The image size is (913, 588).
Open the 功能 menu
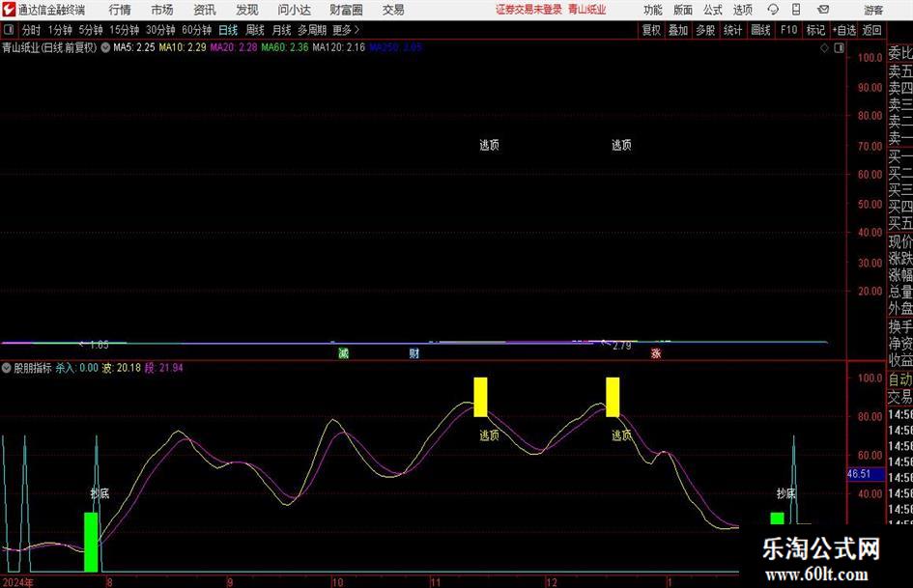[653, 10]
